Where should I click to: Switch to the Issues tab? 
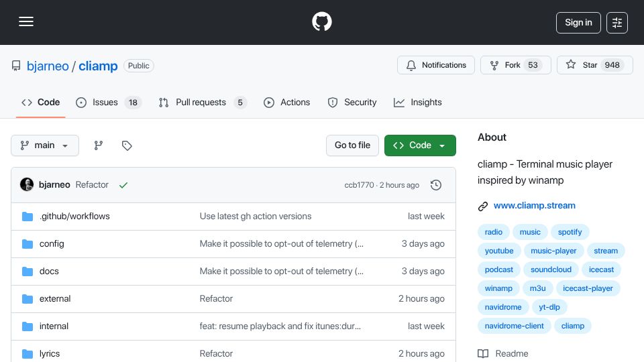[x=109, y=103]
